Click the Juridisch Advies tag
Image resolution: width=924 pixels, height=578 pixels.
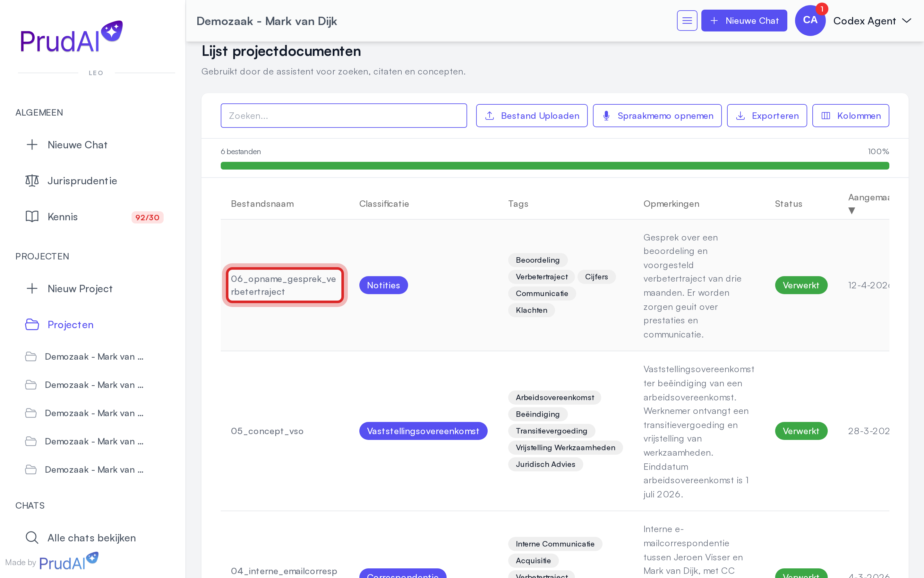point(545,464)
